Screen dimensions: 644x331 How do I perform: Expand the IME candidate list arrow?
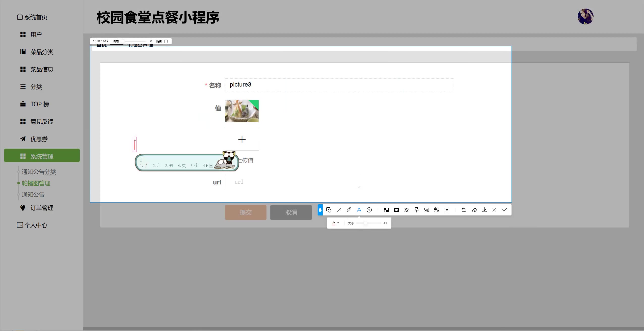[211, 166]
